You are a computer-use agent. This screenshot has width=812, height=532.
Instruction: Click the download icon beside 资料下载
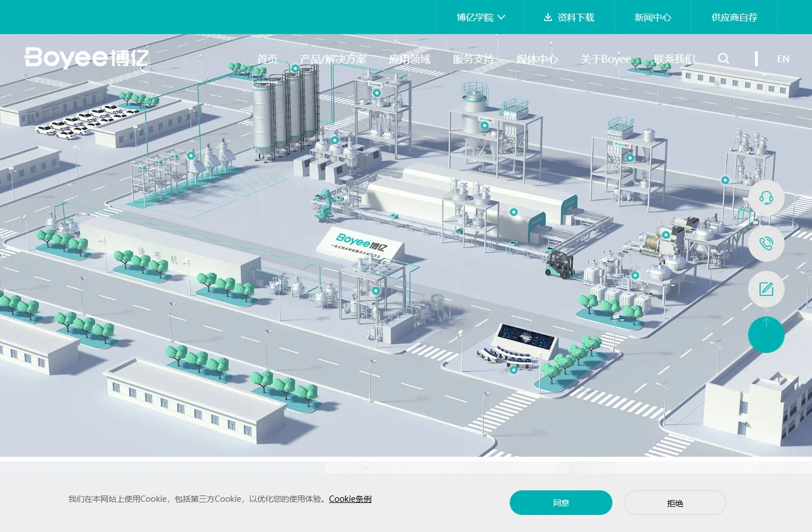point(547,17)
